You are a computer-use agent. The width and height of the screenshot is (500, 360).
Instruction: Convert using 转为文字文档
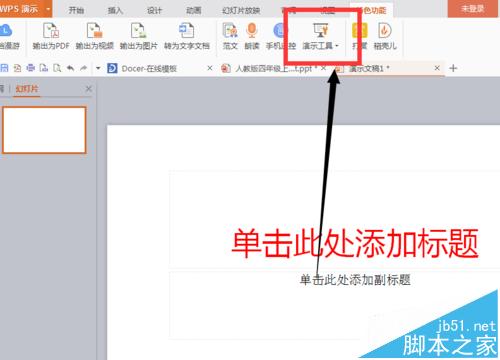click(187, 36)
